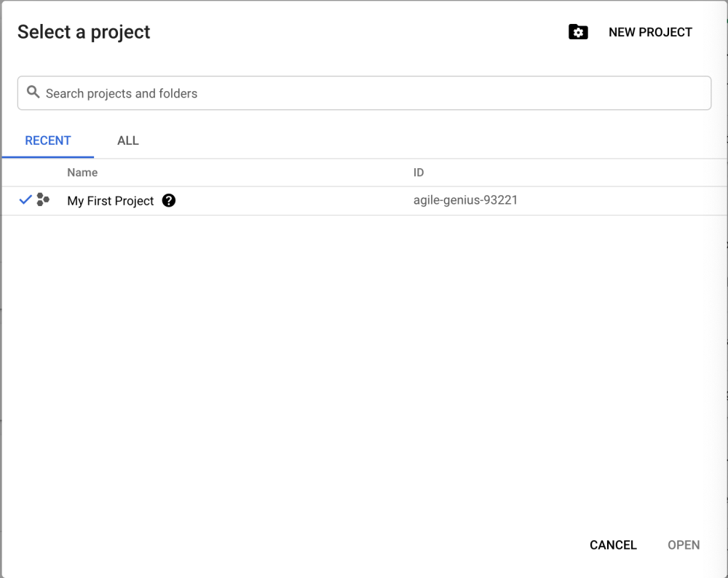The height and width of the screenshot is (578, 728).
Task: Click the ID column header
Action: (x=419, y=173)
